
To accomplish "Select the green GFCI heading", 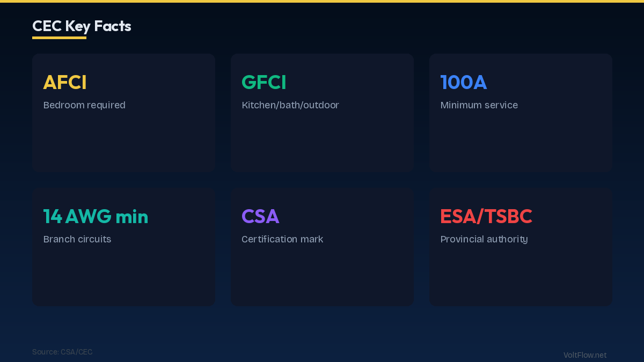I will 264,83.
